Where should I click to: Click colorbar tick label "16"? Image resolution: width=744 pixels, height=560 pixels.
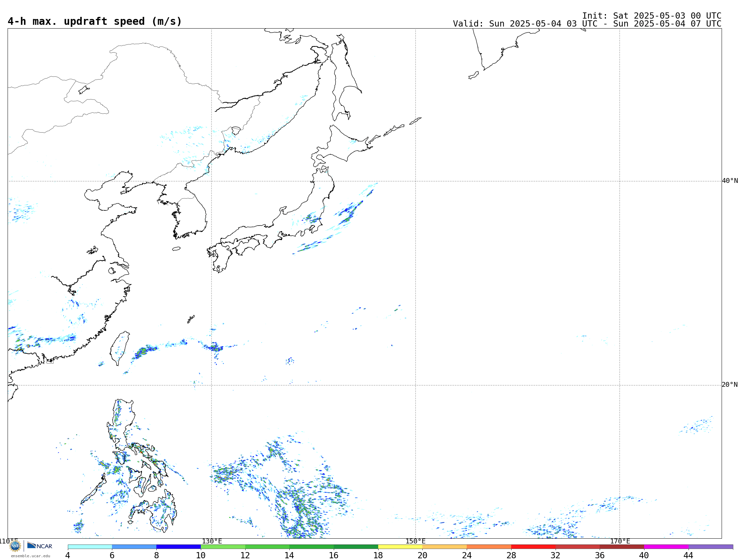(334, 555)
